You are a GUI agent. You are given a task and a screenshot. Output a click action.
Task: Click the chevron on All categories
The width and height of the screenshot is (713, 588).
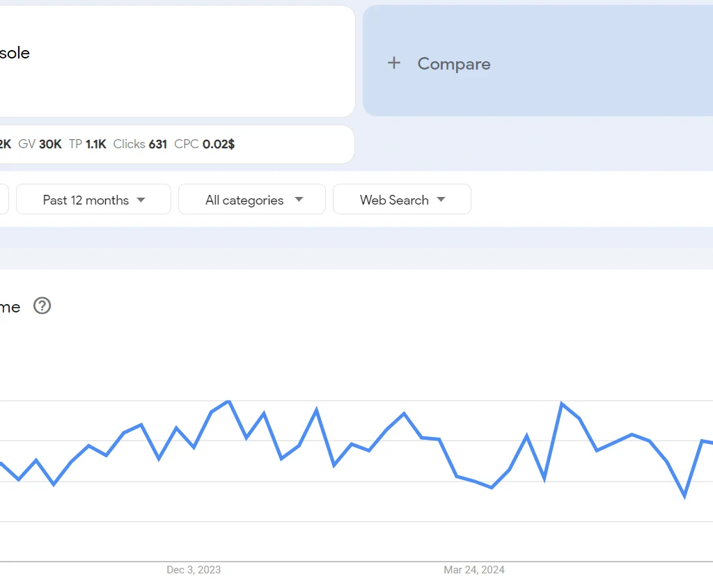(299, 199)
